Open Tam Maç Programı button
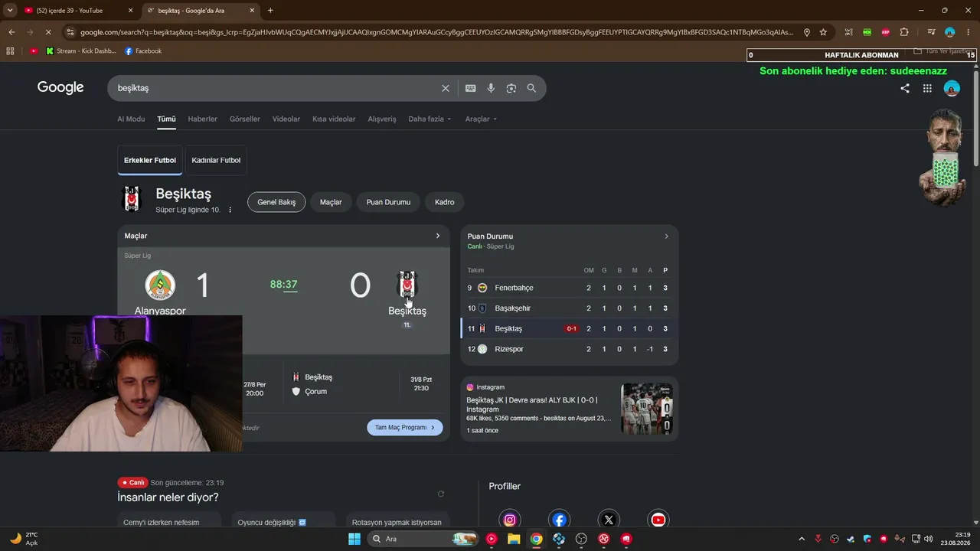The image size is (980, 551). pyautogui.click(x=405, y=428)
